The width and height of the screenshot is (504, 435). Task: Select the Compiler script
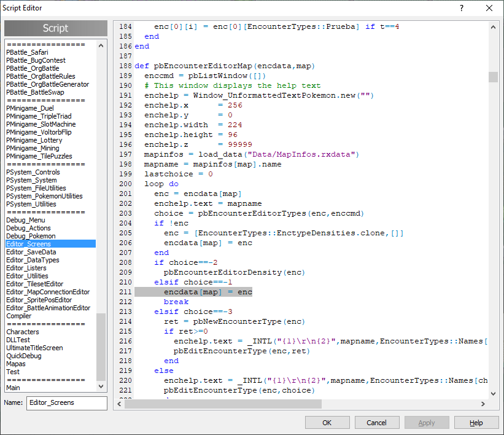pos(19,316)
